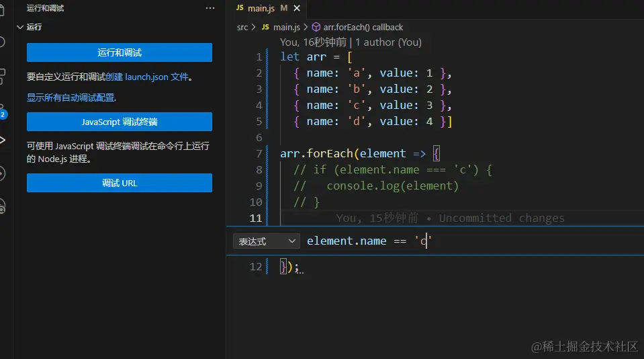Click line number 7 in the gutter
644x359 pixels.
[259, 154]
